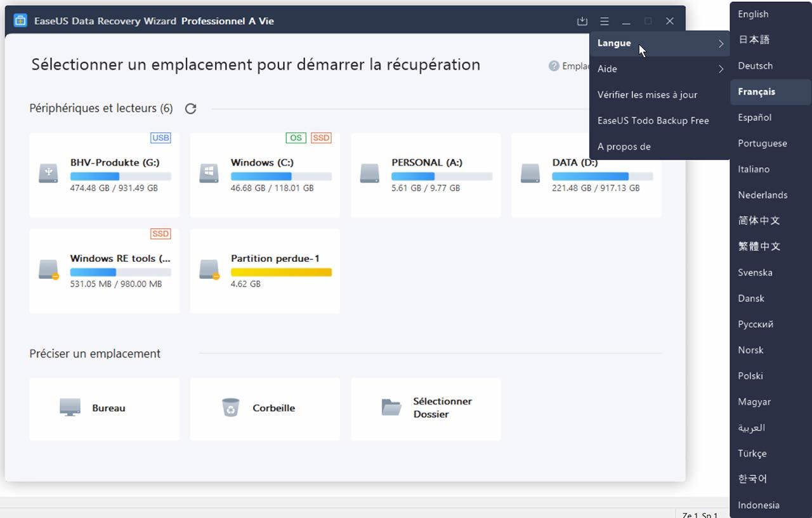Select the Windows RE tools drive icon
Viewport: 812px width, 518px height.
(x=48, y=269)
